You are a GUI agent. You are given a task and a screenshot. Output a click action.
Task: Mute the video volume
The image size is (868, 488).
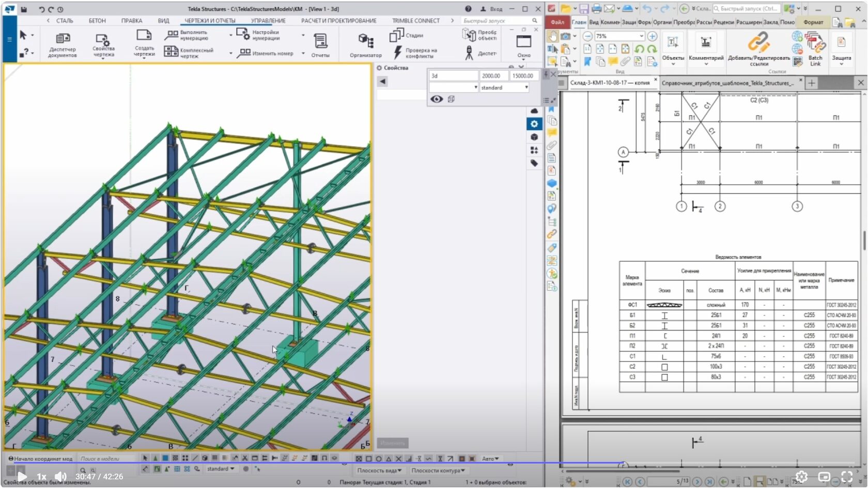[x=60, y=476]
